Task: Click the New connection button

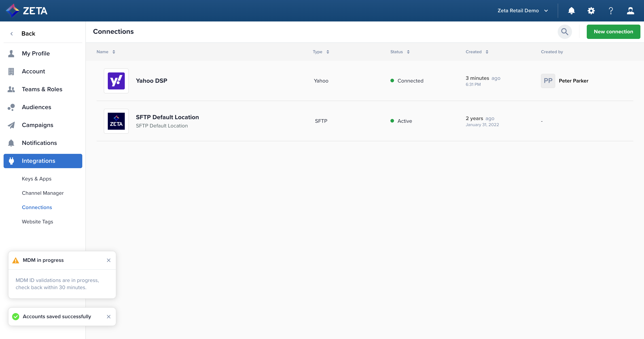Action: tap(613, 32)
